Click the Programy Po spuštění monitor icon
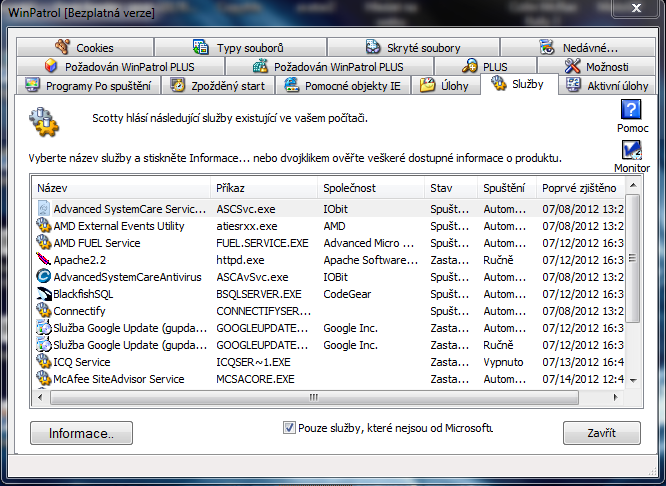The width and height of the screenshot is (666, 486). click(x=32, y=85)
